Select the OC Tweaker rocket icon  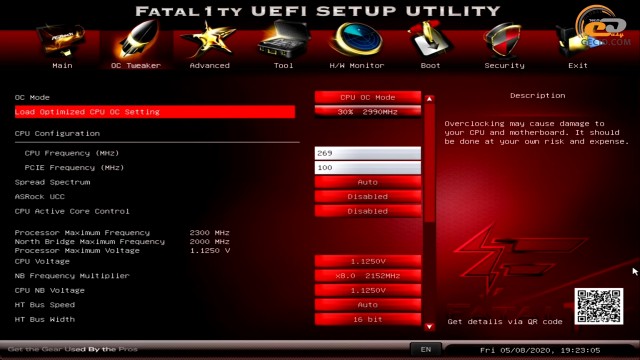(137, 41)
